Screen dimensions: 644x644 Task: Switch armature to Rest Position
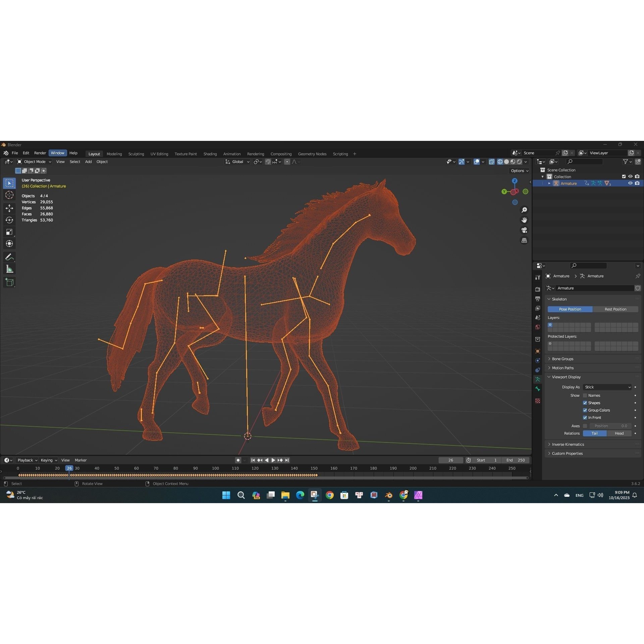[x=616, y=309]
